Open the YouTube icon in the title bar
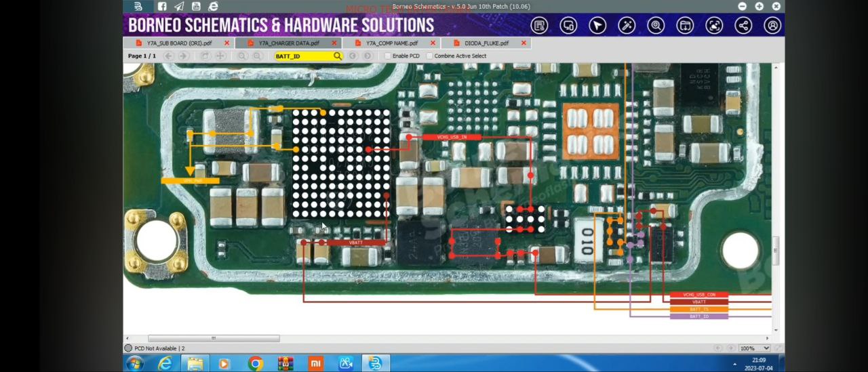This screenshot has height=372, width=868. [196, 6]
